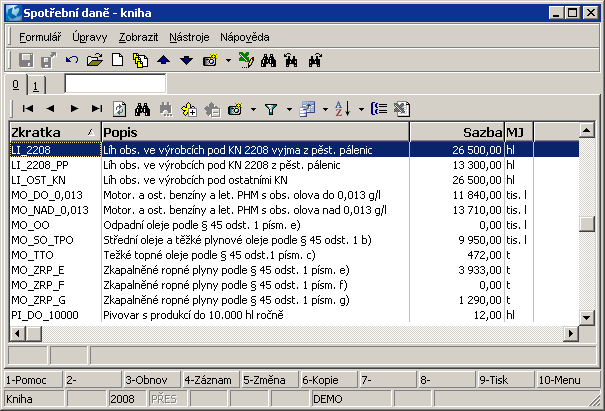Open the Filter funnel dropdown arrow

pyautogui.click(x=289, y=109)
